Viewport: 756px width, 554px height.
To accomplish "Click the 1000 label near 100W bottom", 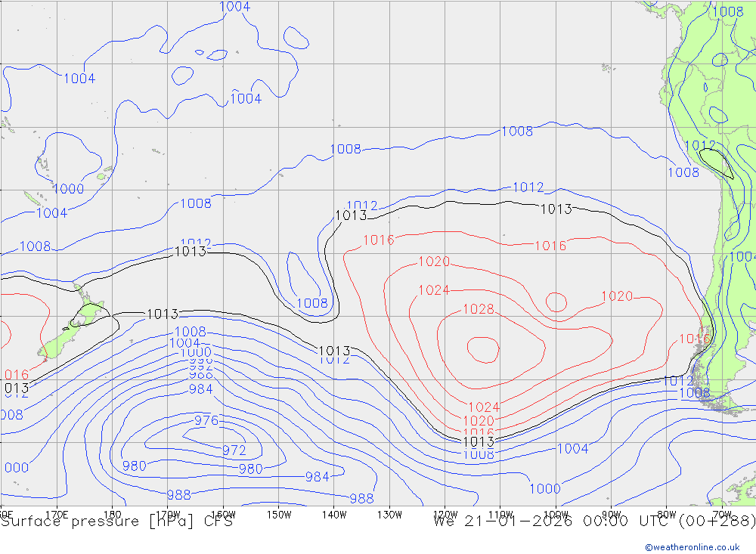I will pyautogui.click(x=545, y=489).
